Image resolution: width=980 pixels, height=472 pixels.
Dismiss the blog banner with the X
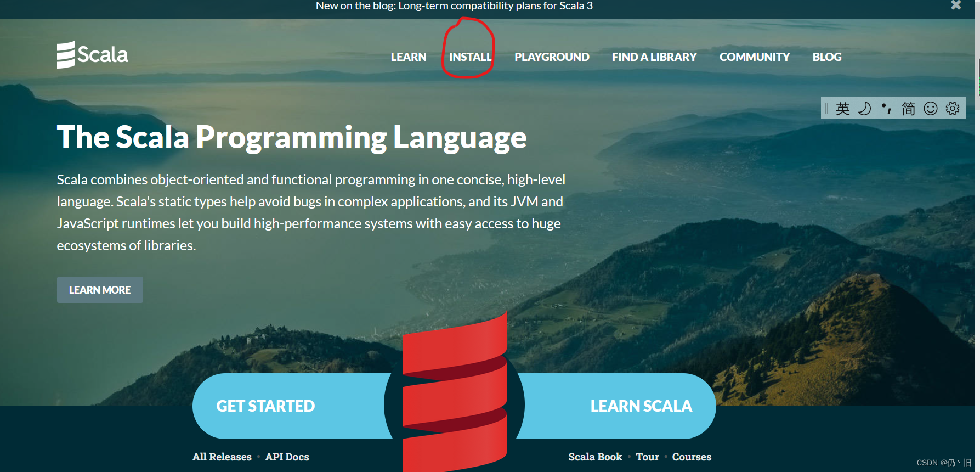click(x=956, y=5)
